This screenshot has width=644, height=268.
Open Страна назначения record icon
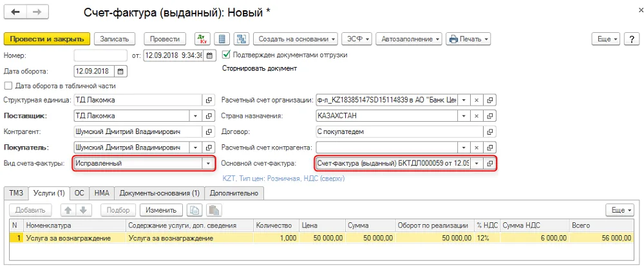(x=489, y=115)
